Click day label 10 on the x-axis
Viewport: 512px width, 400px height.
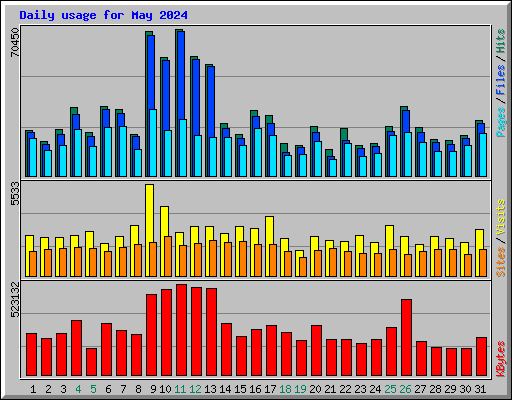click(165, 389)
